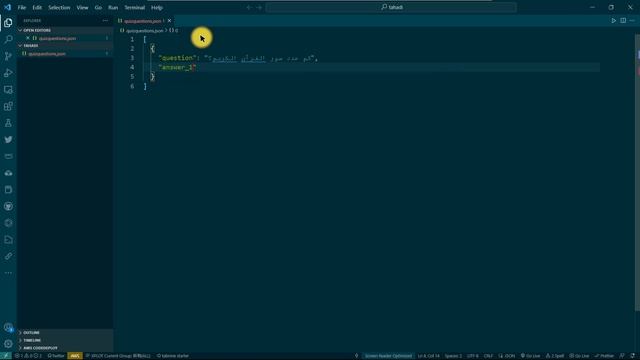
Task: Click line number 1 in the gutter
Action: pyautogui.click(x=132, y=39)
